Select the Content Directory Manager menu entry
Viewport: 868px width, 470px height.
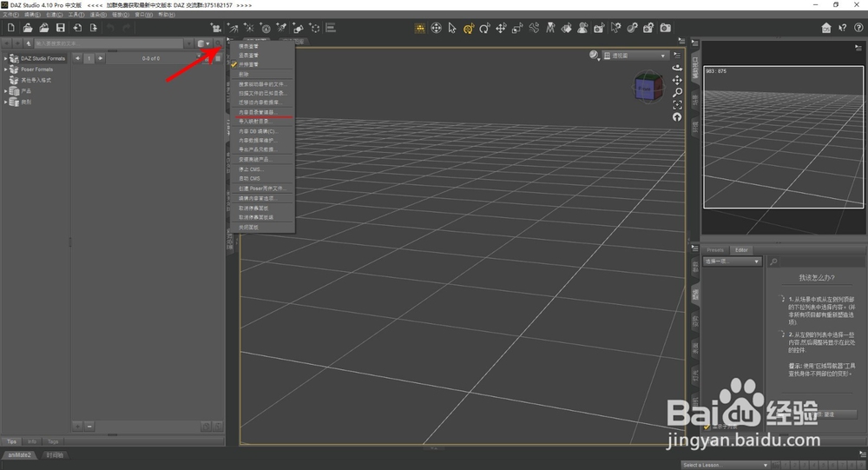[x=261, y=112]
